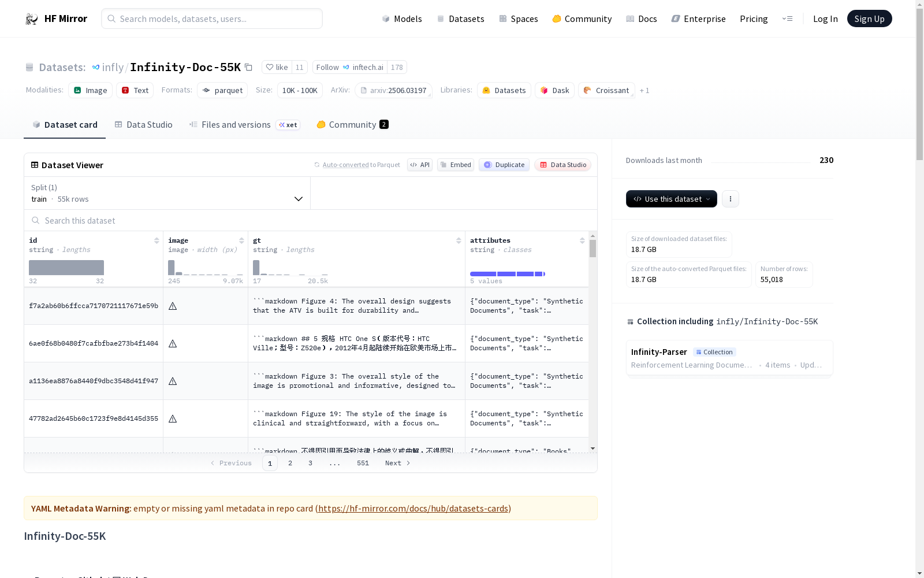The height and width of the screenshot is (578, 924).
Task: Copy dataset name with the copy icon
Action: [x=248, y=67]
